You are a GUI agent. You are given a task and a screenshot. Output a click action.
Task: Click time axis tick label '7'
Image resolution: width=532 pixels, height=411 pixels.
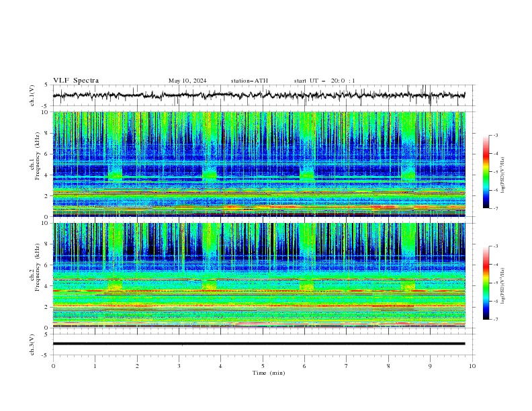click(x=347, y=366)
